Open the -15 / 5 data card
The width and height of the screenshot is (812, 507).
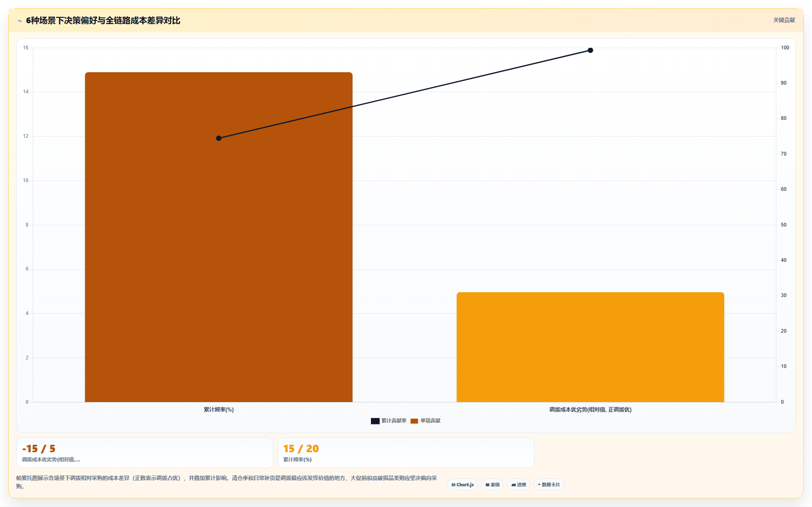tap(145, 453)
